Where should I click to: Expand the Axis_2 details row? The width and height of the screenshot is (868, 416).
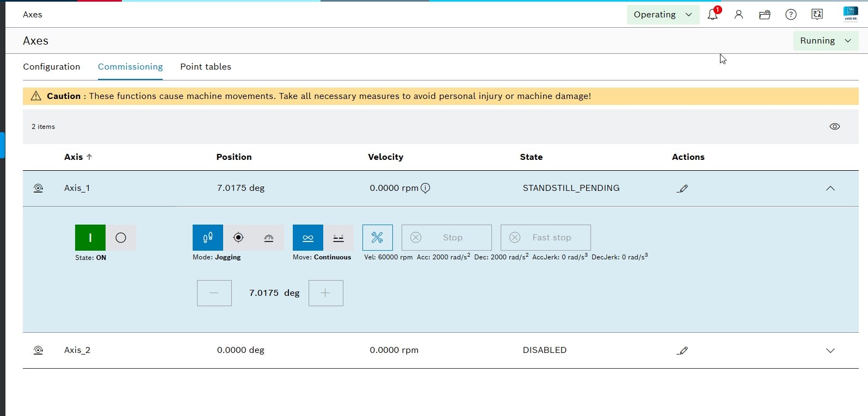click(830, 350)
